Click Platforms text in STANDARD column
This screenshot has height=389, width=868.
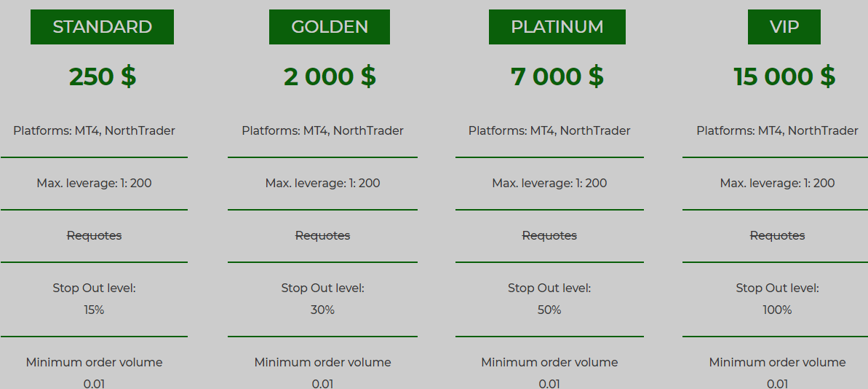[94, 131]
